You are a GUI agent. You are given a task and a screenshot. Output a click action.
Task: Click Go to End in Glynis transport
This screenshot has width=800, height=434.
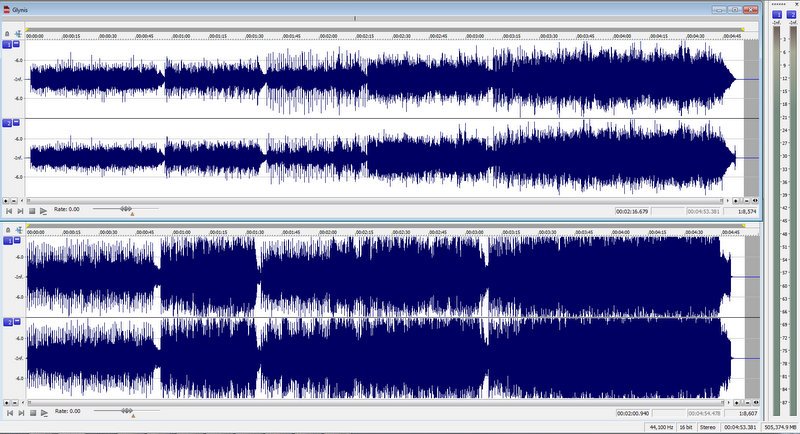(20, 211)
